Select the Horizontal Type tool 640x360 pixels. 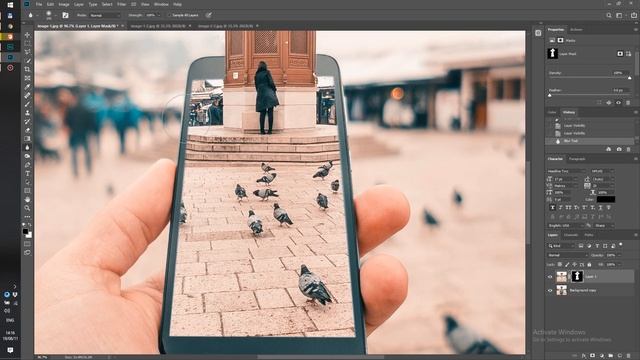click(x=27, y=173)
